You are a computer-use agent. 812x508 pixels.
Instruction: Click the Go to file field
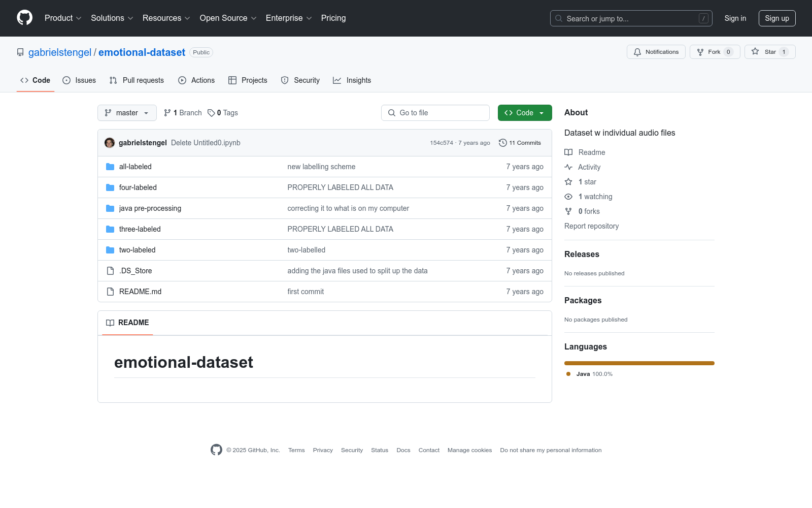click(435, 113)
